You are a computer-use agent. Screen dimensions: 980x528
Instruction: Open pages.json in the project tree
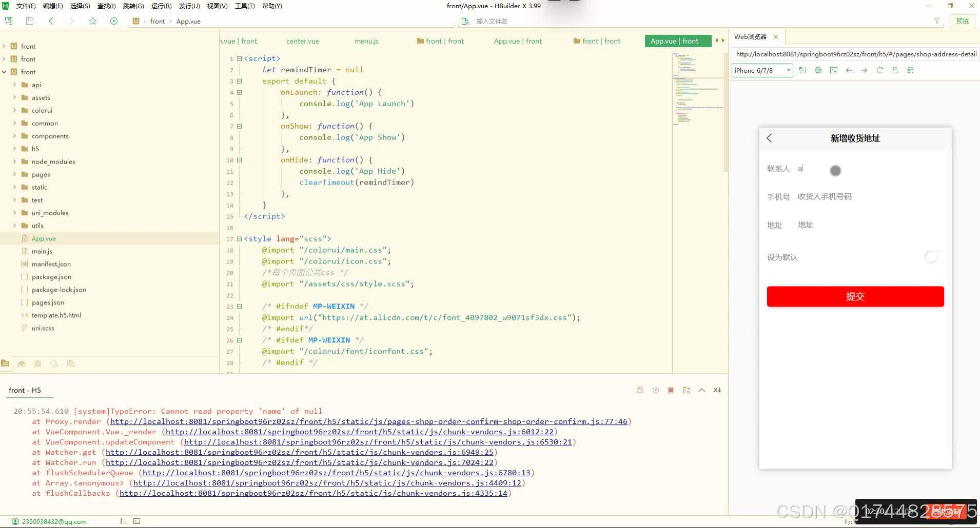coord(48,302)
